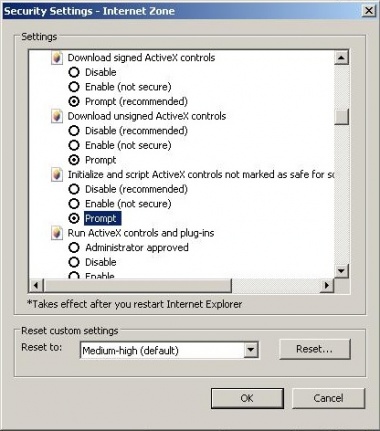Click the shield icon beside Download unsigned ActiveX controls
This screenshot has height=431, width=380.
(x=57, y=116)
